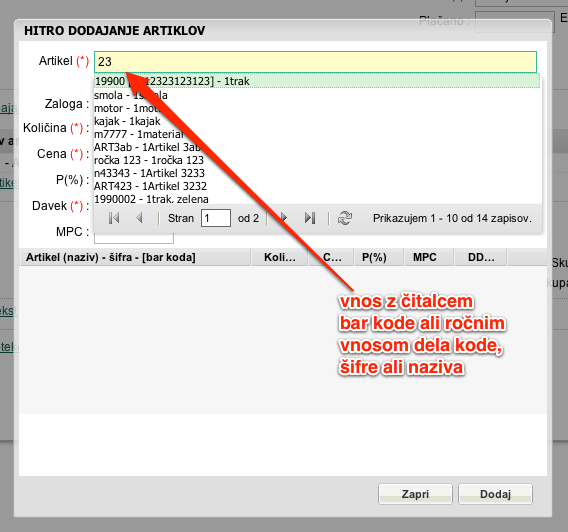Go to previous page of results
The height and width of the screenshot is (532, 568).
tap(139, 218)
